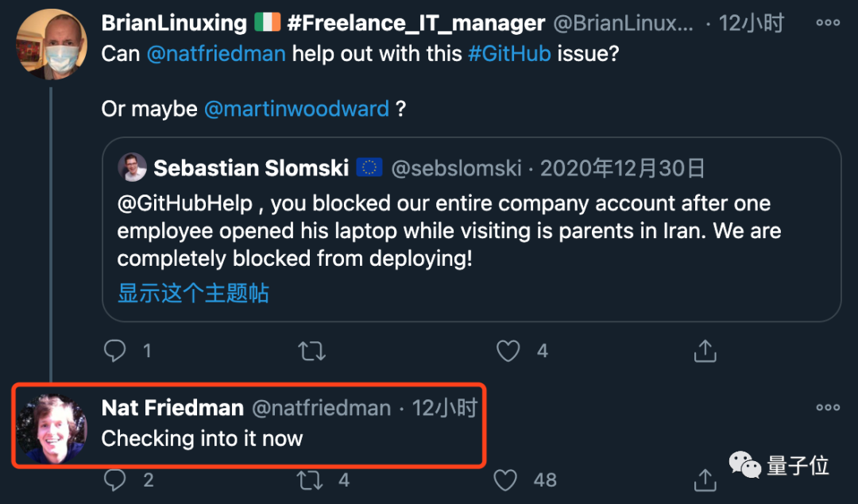This screenshot has width=858, height=504.
Task: Open quoted tweet by Sebastian Slomski
Action: 471,230
